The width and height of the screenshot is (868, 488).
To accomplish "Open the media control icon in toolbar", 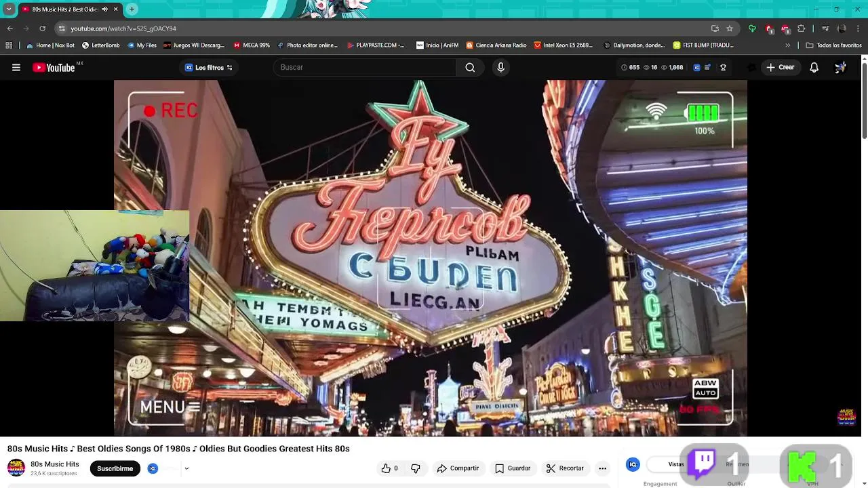I will tap(825, 28).
